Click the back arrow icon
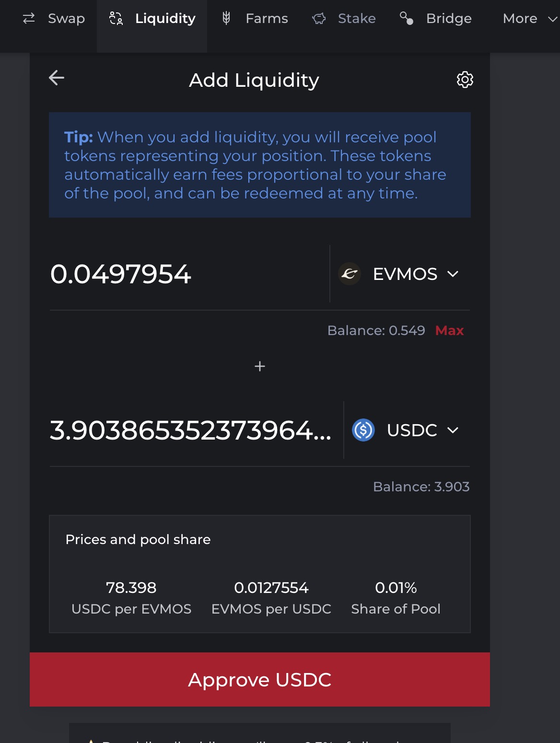This screenshot has width=560, height=743. click(57, 78)
